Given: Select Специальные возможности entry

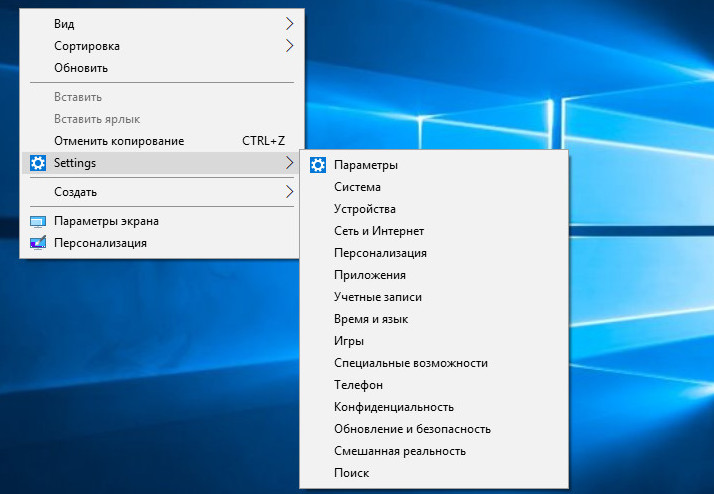Looking at the screenshot, I should coord(434,363).
